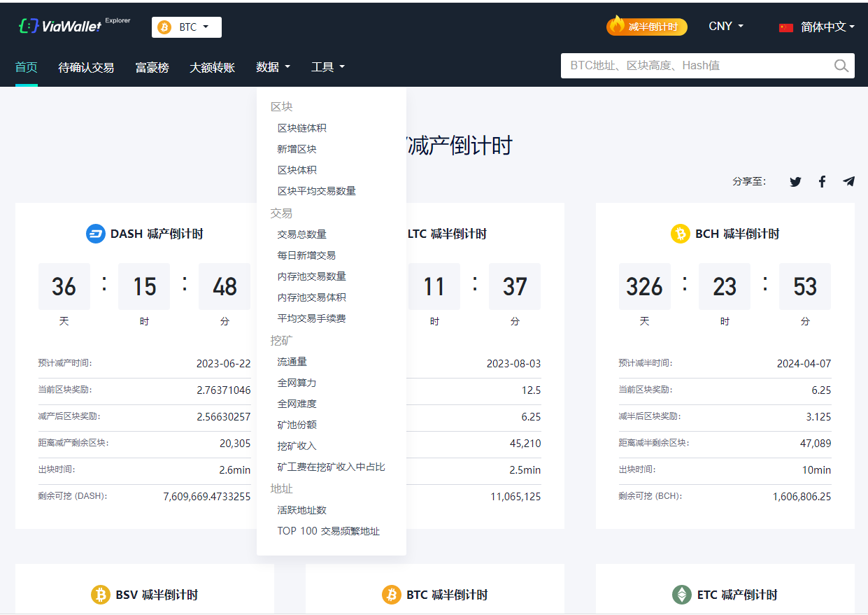Share the page to Twitter
The image size is (868, 615).
(795, 182)
